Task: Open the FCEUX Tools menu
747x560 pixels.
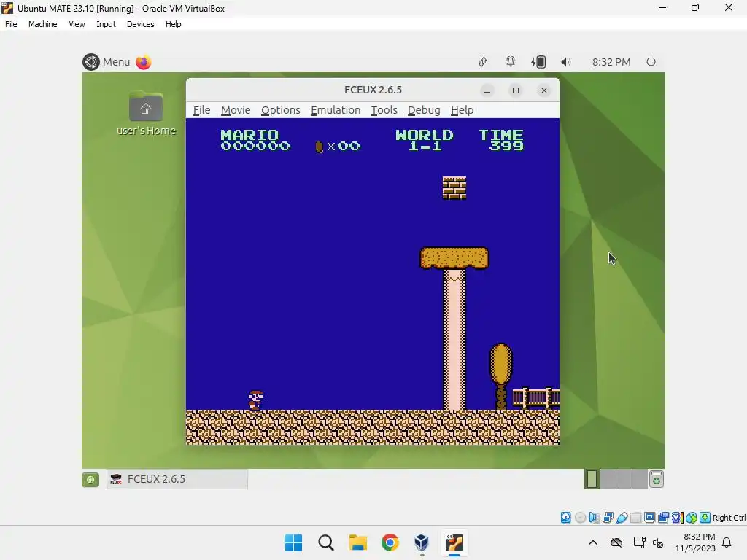Action: coord(384,110)
